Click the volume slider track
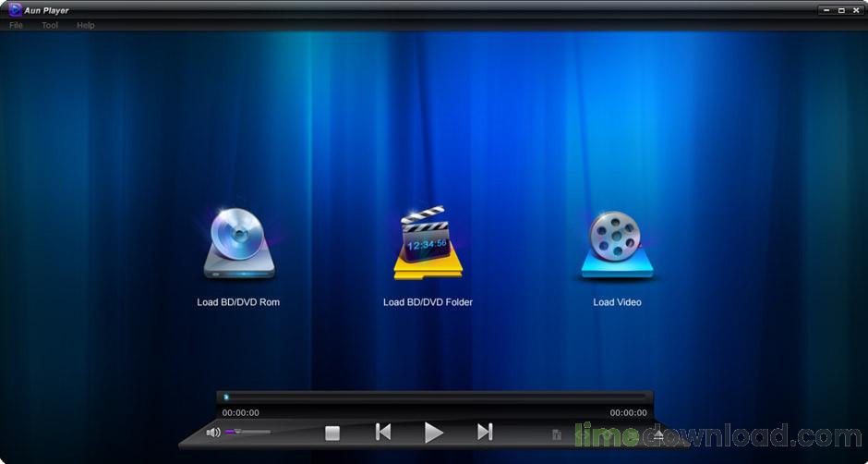 tap(251, 432)
